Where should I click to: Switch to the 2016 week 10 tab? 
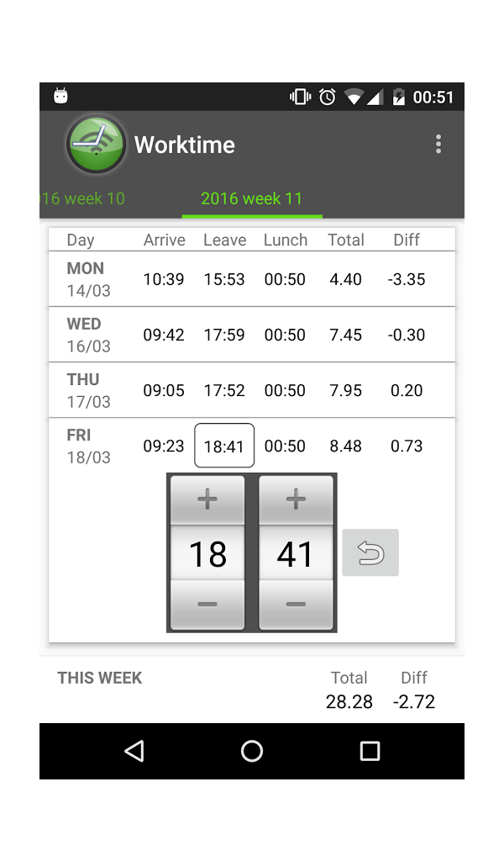point(82,198)
